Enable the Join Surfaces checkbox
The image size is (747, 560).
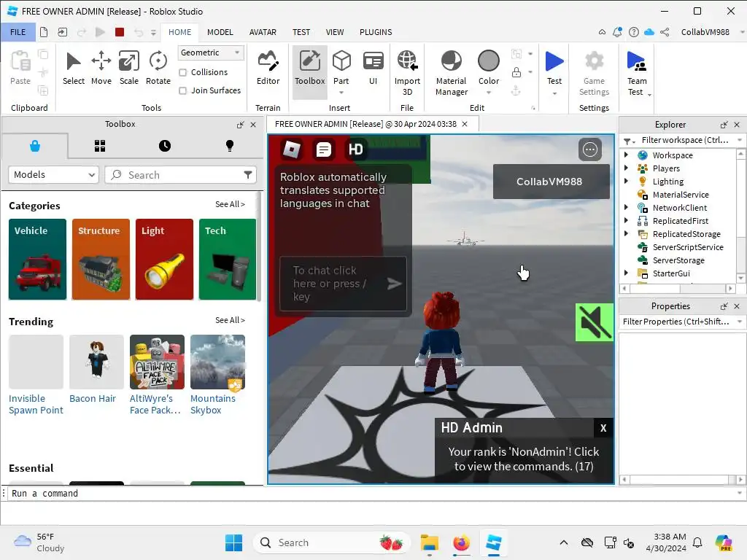(183, 90)
